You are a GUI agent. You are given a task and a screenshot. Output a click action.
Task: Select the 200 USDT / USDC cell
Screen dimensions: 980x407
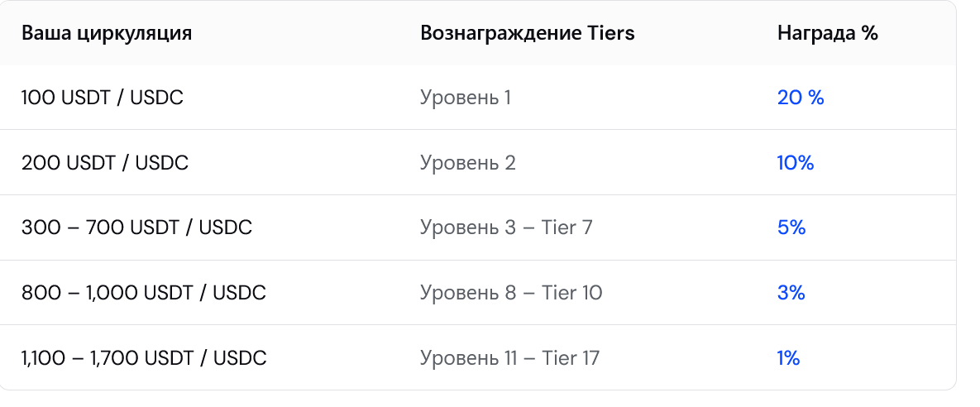(105, 163)
